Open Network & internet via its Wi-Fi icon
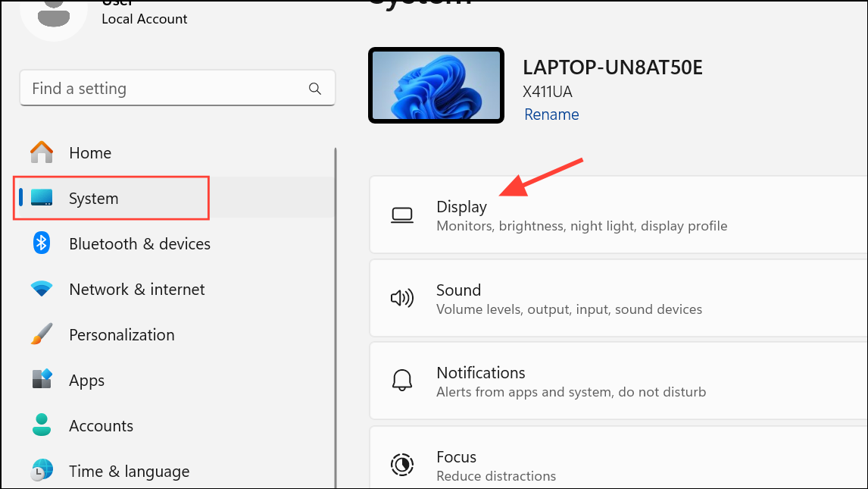Screen dimensions: 868x489 click(x=42, y=289)
